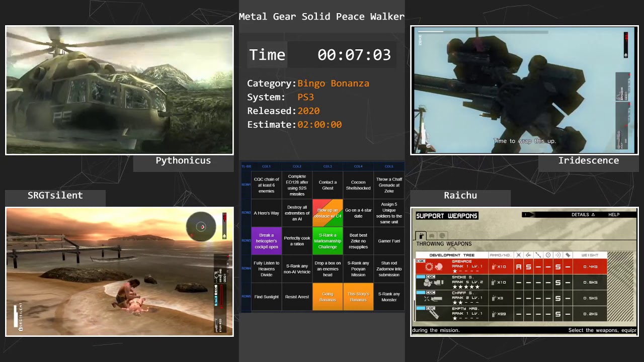Click the Chaff G. x9 ammo icon
The width and height of the screenshot is (644, 362).
tap(494, 298)
